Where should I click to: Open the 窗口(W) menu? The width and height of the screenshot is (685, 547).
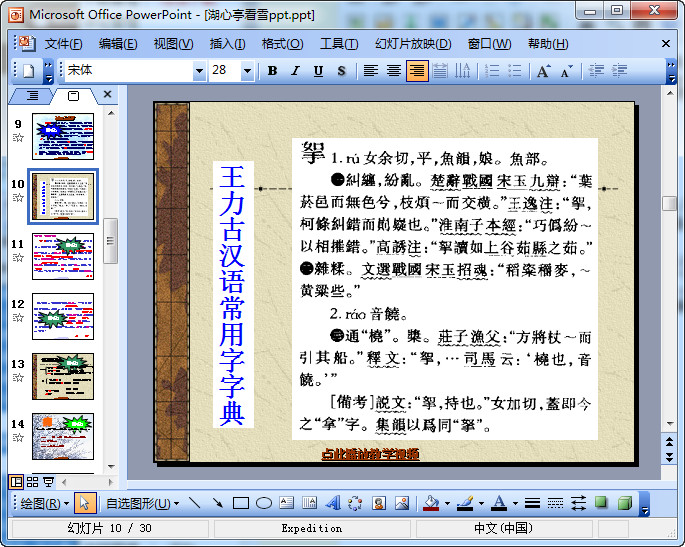pos(489,44)
